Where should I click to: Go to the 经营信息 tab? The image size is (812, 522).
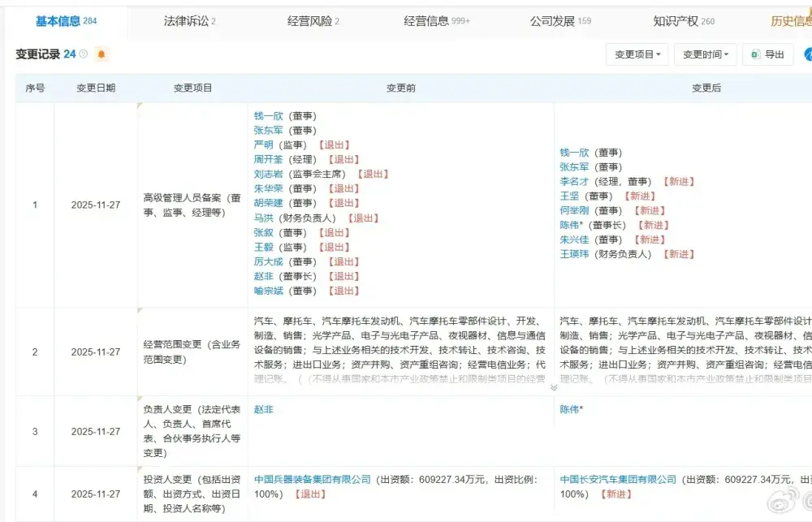click(x=436, y=21)
